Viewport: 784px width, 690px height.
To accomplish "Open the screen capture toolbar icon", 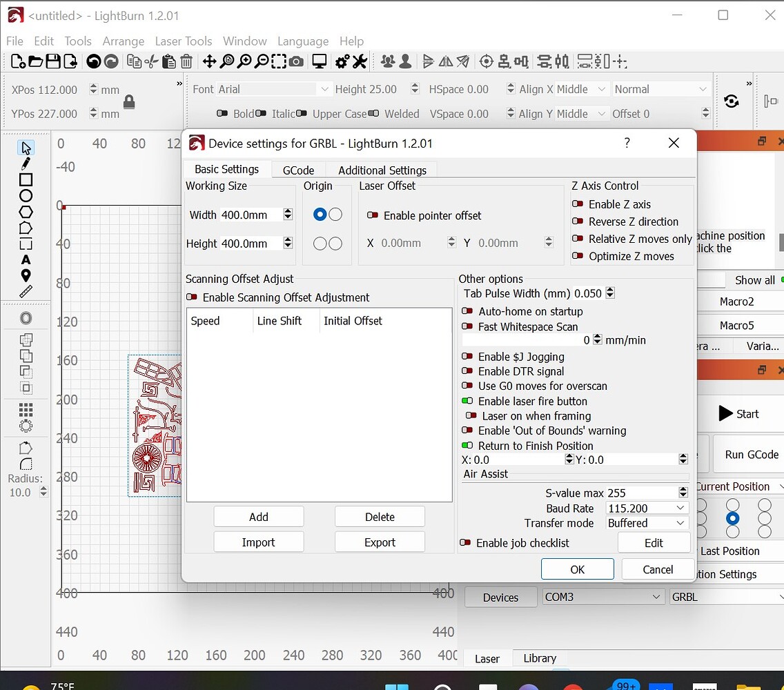I will pyautogui.click(x=297, y=63).
